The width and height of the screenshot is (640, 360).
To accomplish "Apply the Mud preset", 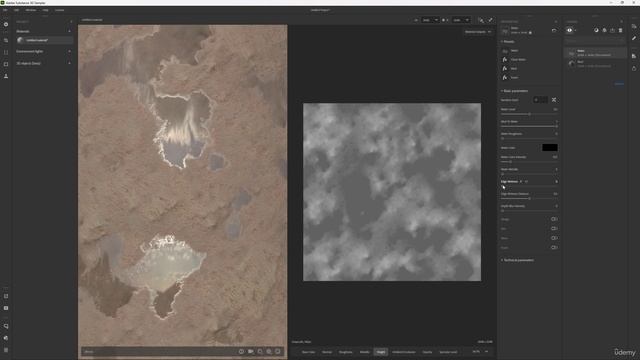I will tap(513, 69).
